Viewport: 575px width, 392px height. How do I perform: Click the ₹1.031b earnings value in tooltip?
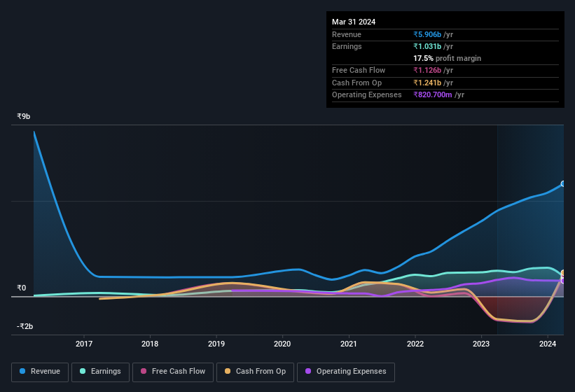pyautogui.click(x=427, y=46)
